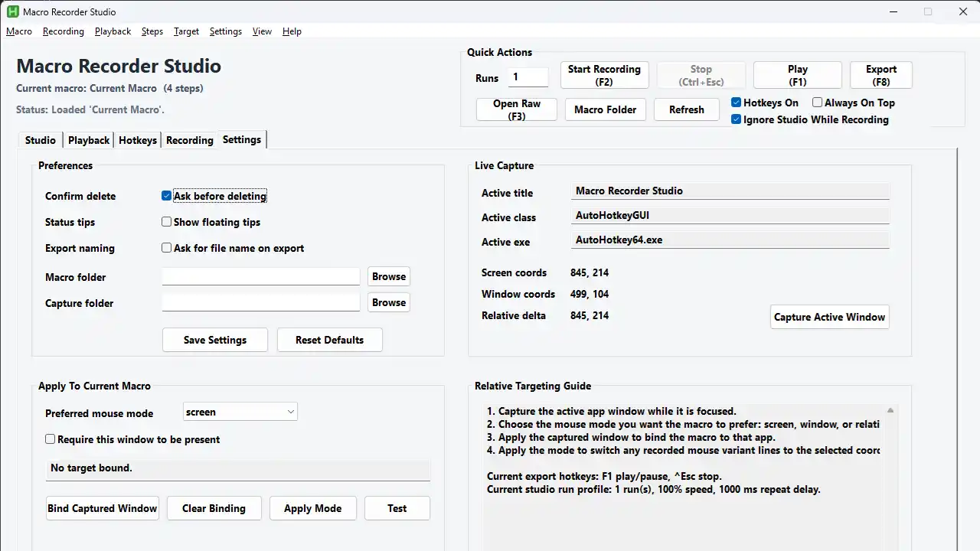Click the Current macro steps label
Screen dimensions: 980x551
tap(109, 88)
